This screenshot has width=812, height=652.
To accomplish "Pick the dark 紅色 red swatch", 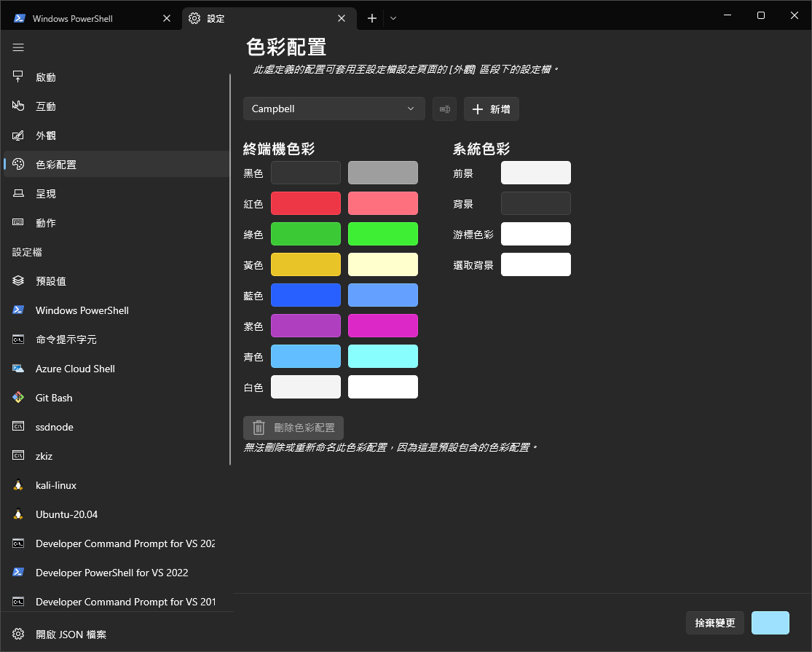I will point(306,203).
